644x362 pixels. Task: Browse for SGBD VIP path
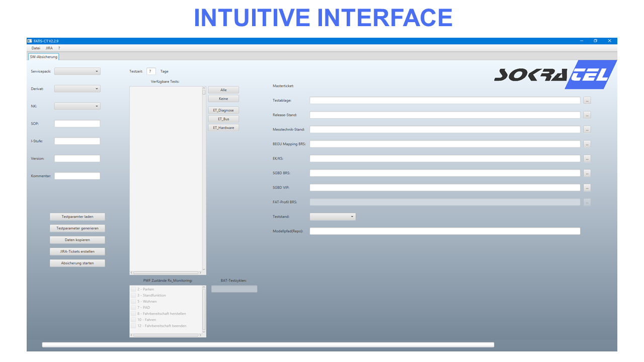(x=587, y=188)
